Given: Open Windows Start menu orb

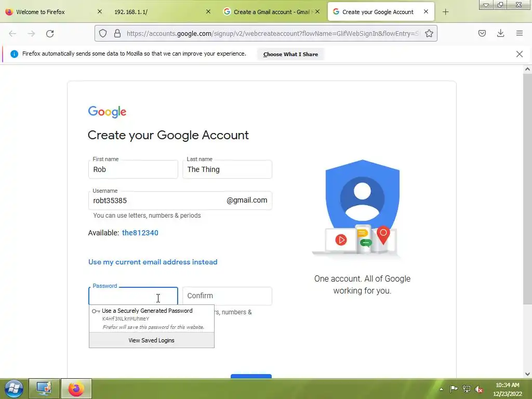Looking at the screenshot, I should (14, 389).
